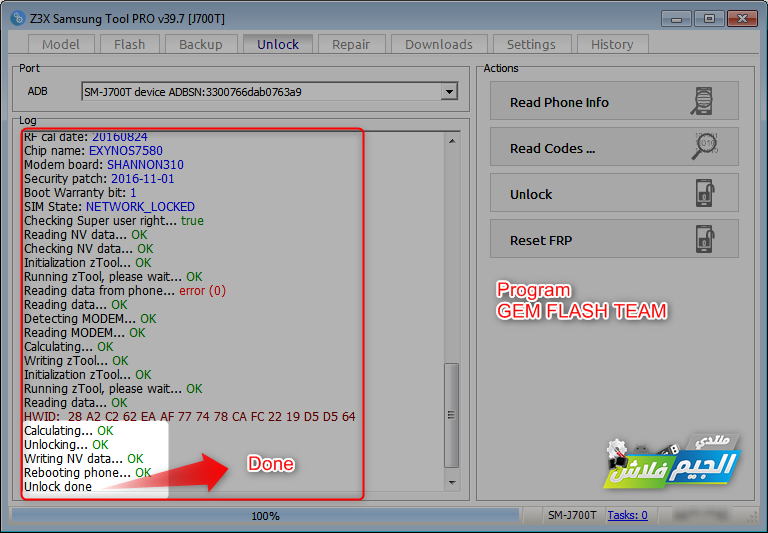
Task: Click the Unlock phone padlock icon
Action: tap(705, 193)
